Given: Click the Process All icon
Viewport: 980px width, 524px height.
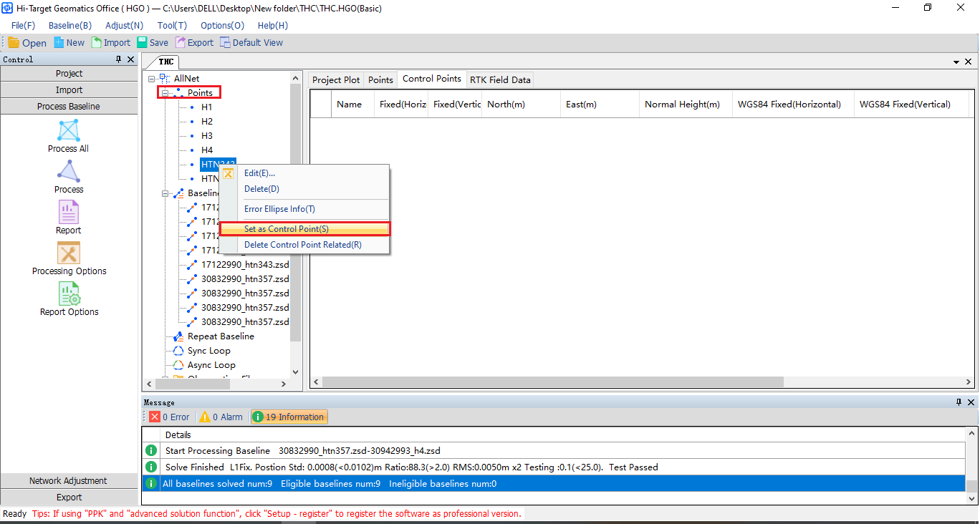Looking at the screenshot, I should click(69, 131).
